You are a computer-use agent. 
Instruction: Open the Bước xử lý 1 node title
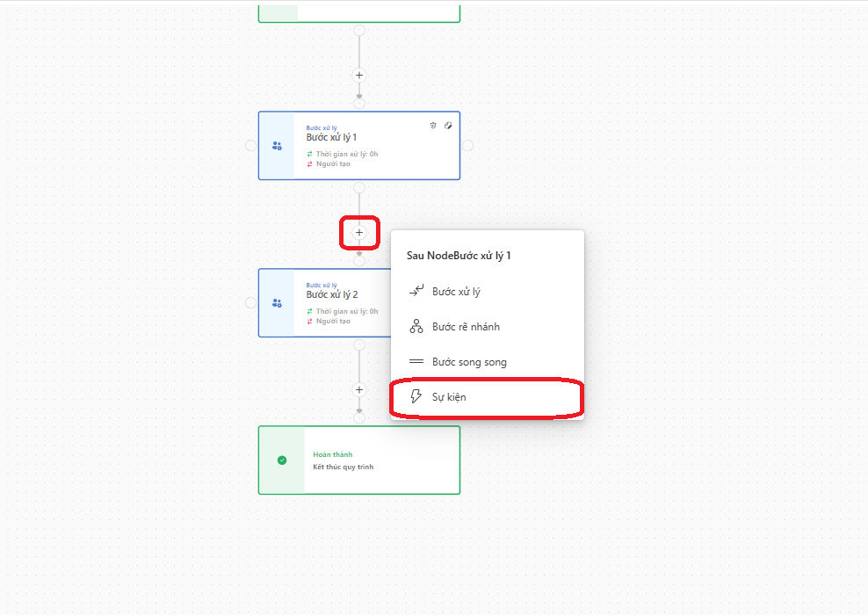(x=331, y=138)
